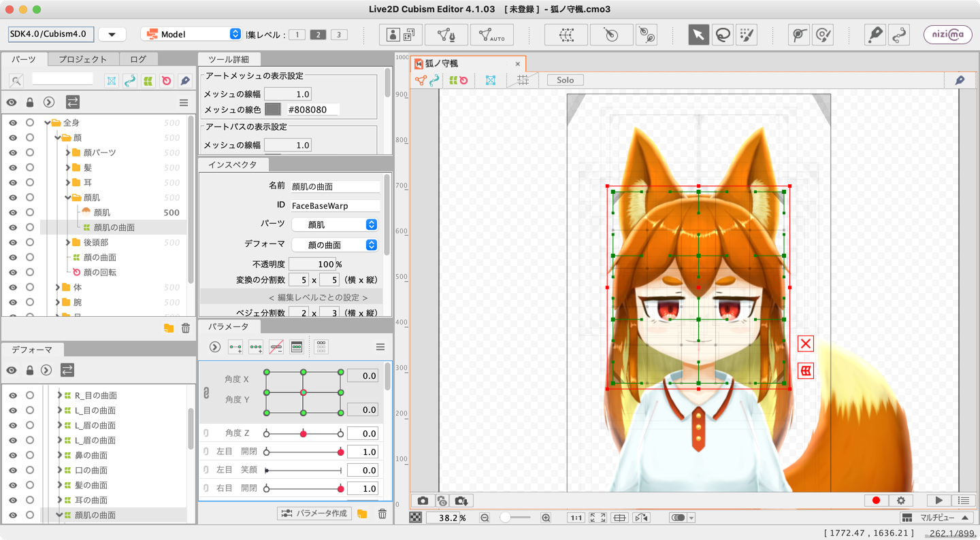Click the Solo button

pyautogui.click(x=565, y=80)
